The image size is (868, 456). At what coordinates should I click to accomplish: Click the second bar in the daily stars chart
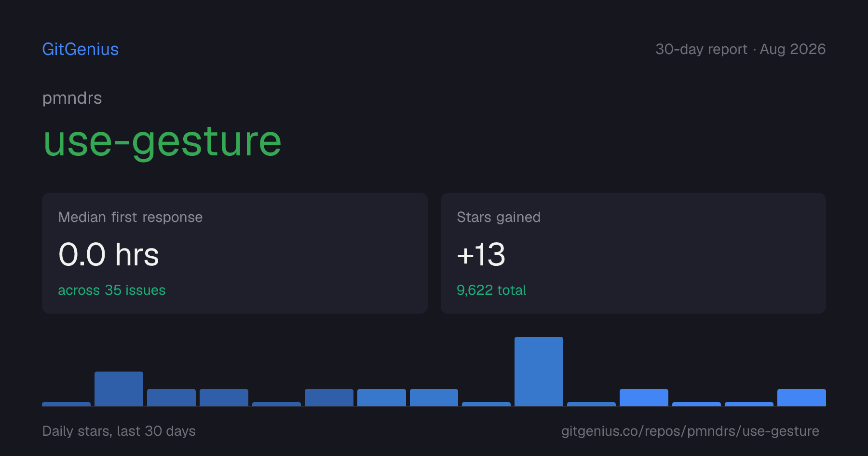pyautogui.click(x=119, y=389)
